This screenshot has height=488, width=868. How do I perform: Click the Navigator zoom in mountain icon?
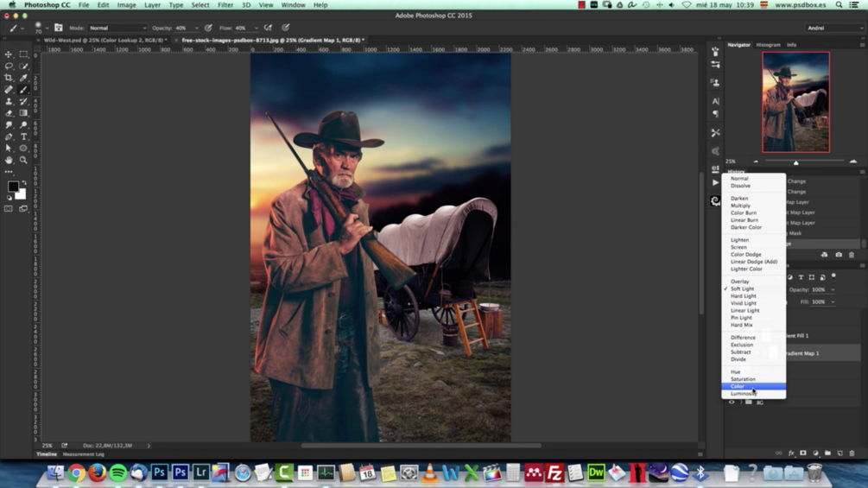853,161
